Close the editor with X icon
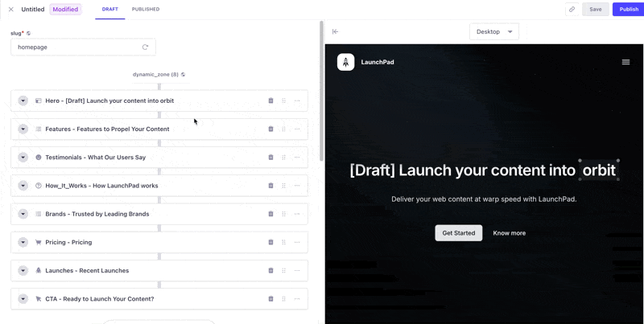Viewport: 644px width, 324px height. click(x=10, y=10)
